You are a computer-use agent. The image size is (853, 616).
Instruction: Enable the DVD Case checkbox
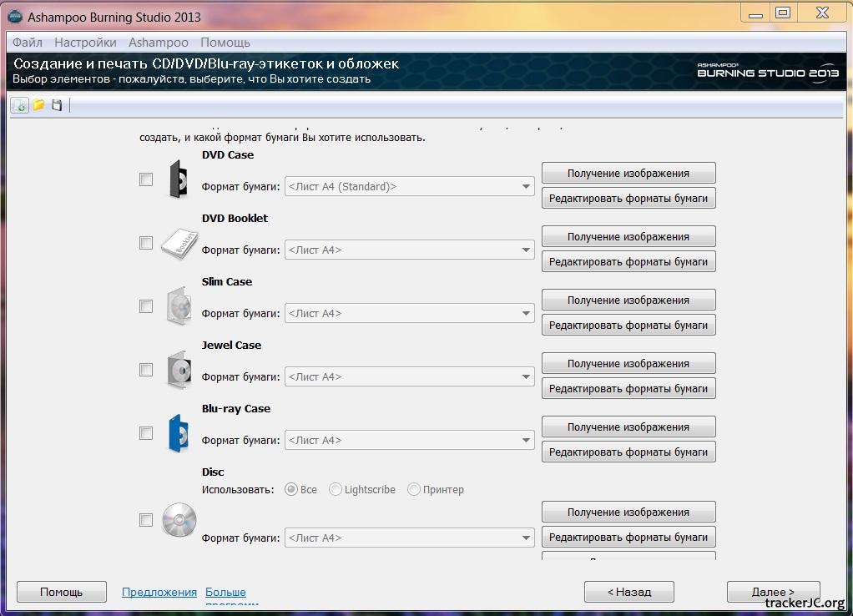click(146, 179)
